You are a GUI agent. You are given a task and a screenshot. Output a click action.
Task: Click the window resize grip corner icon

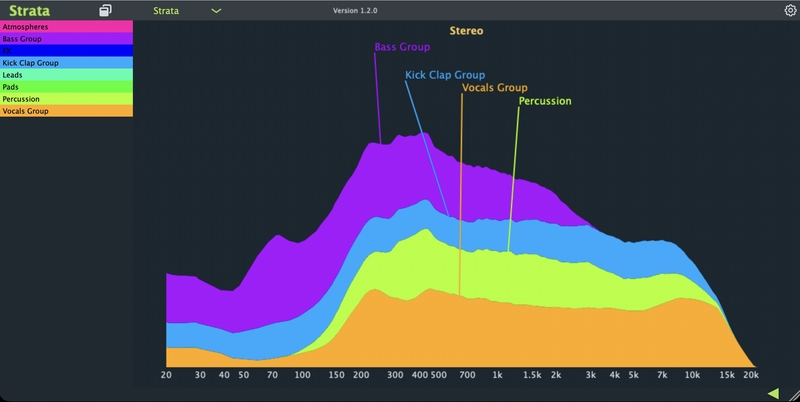[793, 394]
